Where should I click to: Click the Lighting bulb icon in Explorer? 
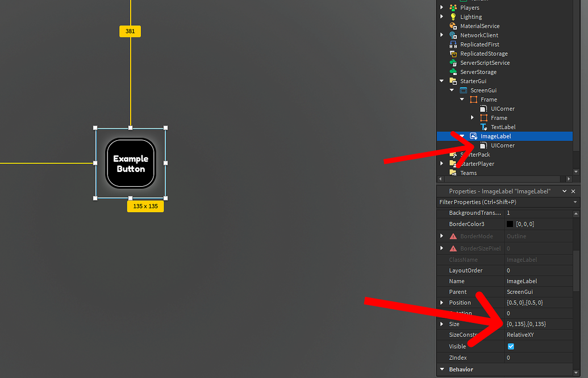pyautogui.click(x=452, y=16)
